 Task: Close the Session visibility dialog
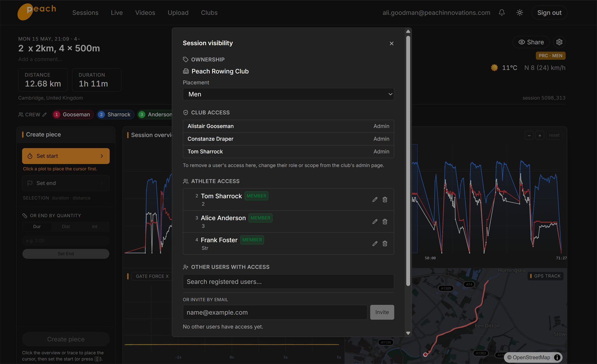tap(391, 44)
